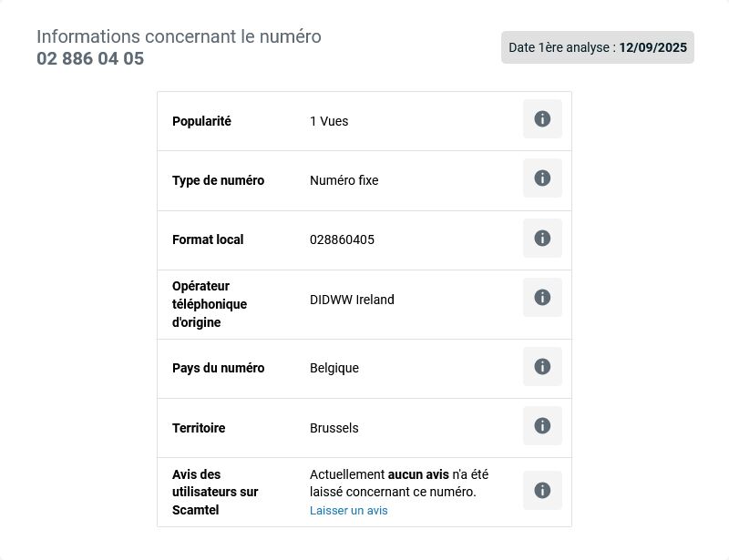Show info for the Format local row

(542, 238)
